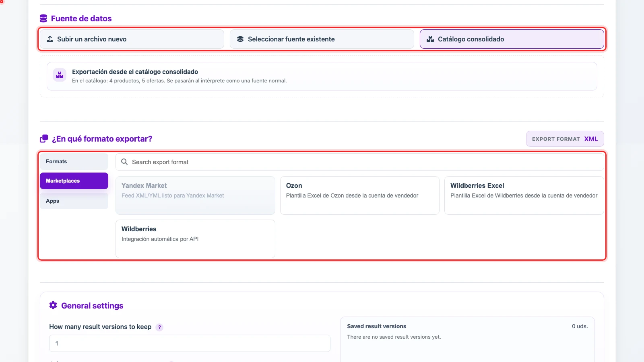Click the 'Saved result versions' label
The height and width of the screenshot is (362, 644).
tap(377, 326)
